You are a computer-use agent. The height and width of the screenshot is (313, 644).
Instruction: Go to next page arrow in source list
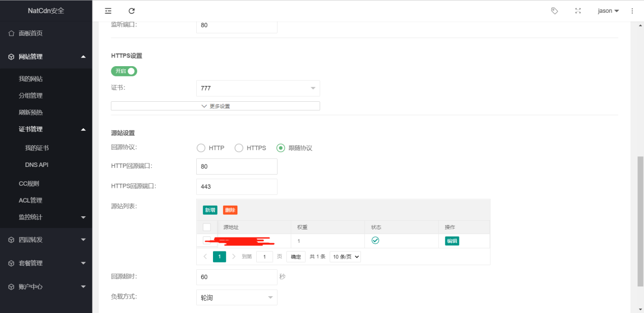click(x=234, y=257)
